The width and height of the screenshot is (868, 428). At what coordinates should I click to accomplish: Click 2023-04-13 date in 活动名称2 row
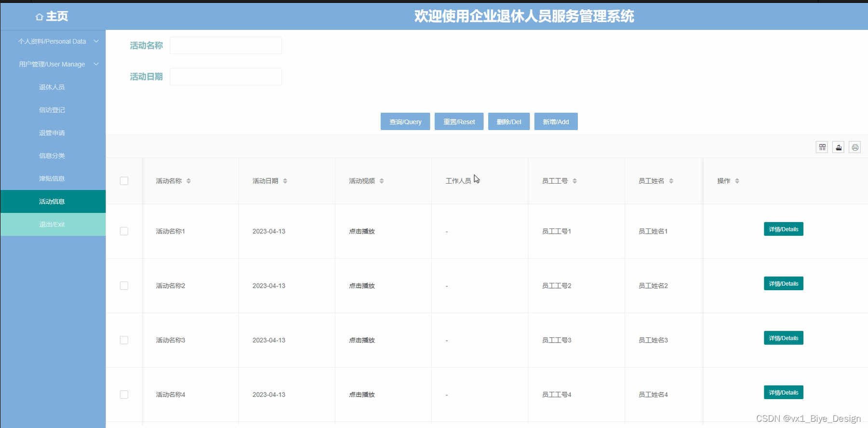tap(269, 286)
